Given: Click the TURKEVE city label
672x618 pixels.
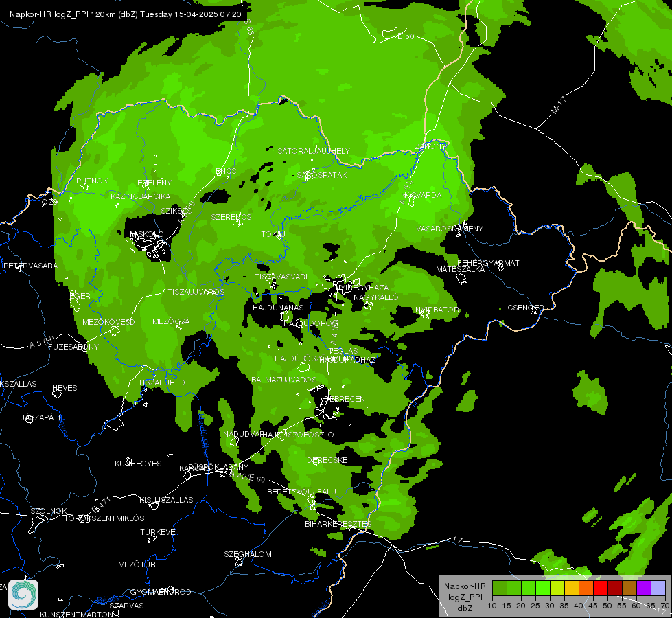Looking at the screenshot, I should (x=159, y=532).
